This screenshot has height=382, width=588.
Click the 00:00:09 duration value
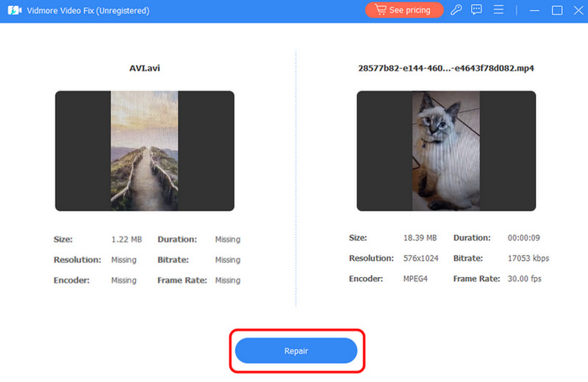525,238
